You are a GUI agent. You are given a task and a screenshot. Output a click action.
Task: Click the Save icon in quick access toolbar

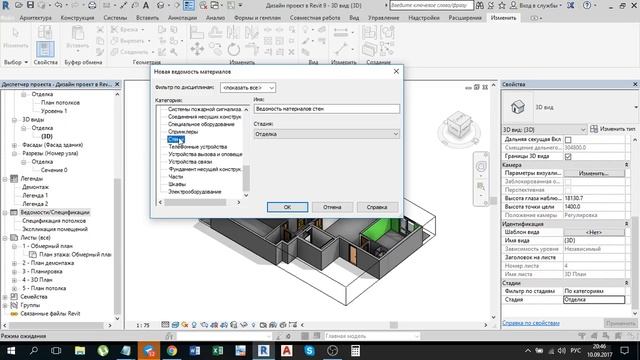click(x=31, y=5)
